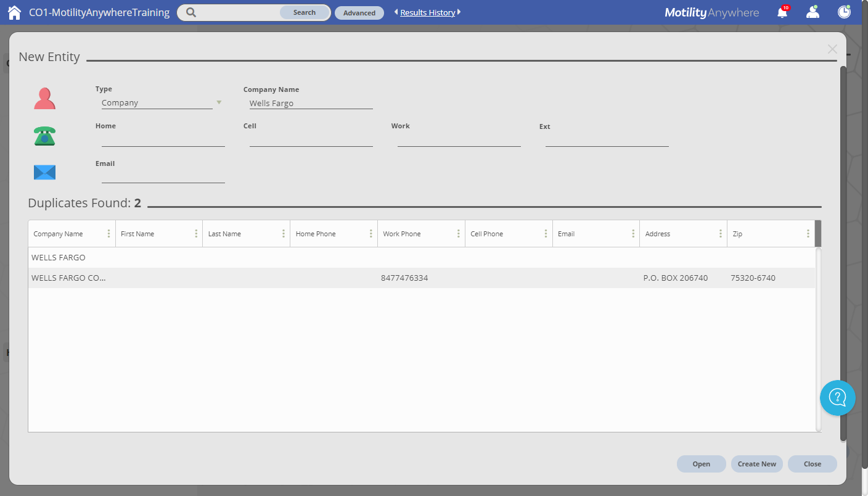Viewport: 868px width, 496px height.
Task: Click the red person entity icon
Action: [44, 99]
